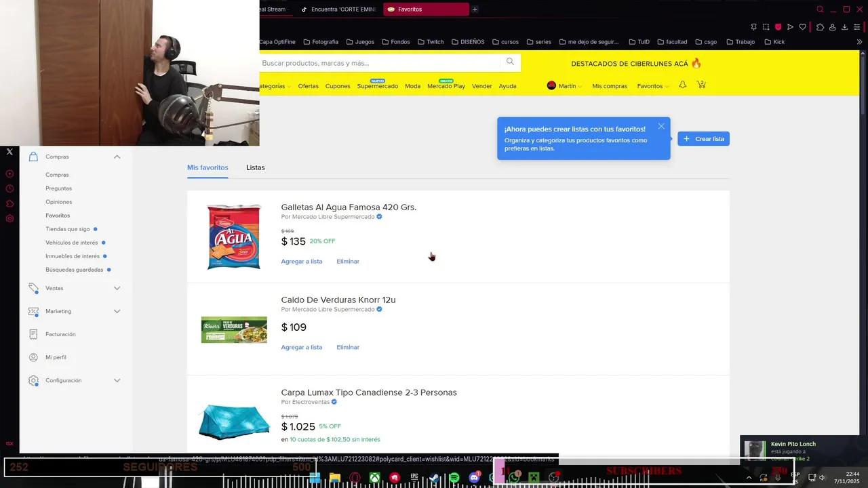Click the send/flow arrow icon in toolbar
Image resolution: width=868 pixels, height=488 pixels.
coord(790,27)
